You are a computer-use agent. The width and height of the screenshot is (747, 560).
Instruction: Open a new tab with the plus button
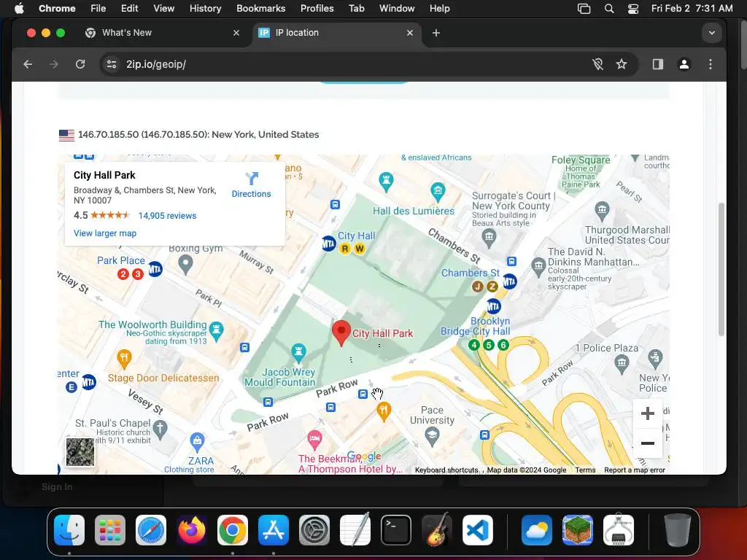pos(436,33)
